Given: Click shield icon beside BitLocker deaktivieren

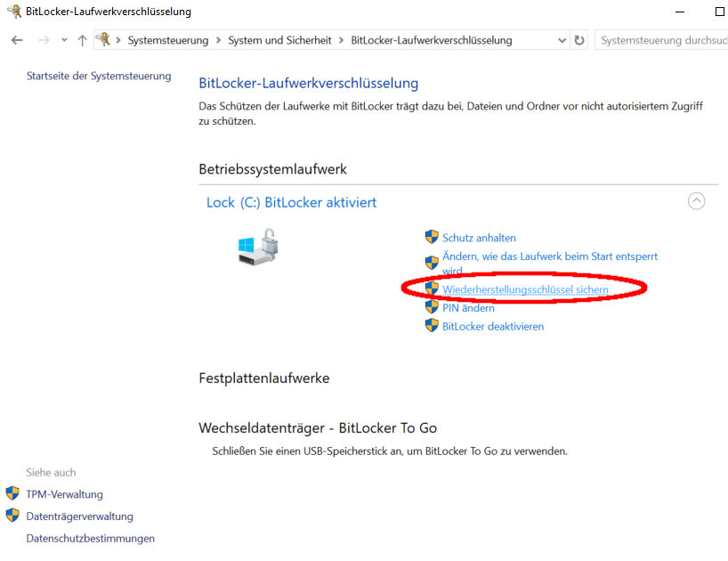Looking at the screenshot, I should (x=432, y=326).
